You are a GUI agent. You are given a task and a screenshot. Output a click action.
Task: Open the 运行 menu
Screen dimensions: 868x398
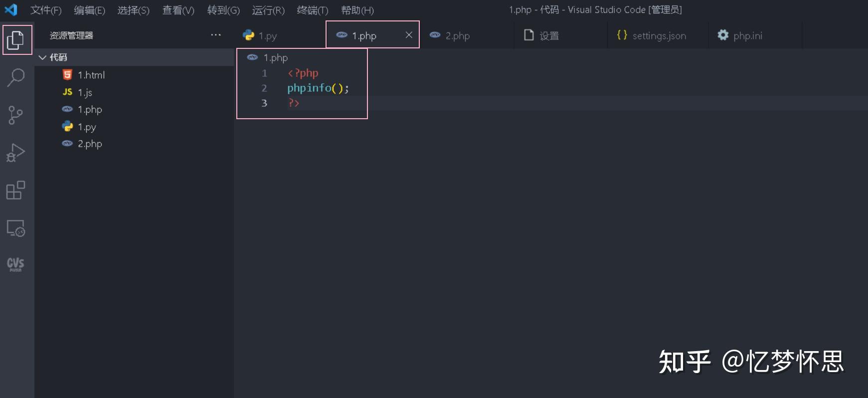[x=268, y=10]
